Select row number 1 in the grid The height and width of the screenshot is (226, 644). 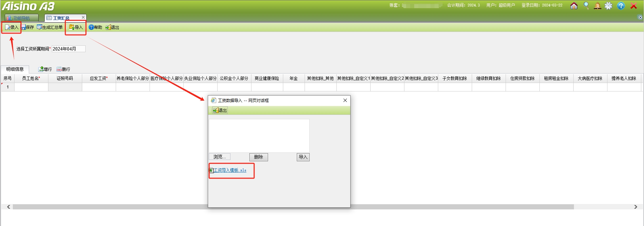click(x=8, y=87)
